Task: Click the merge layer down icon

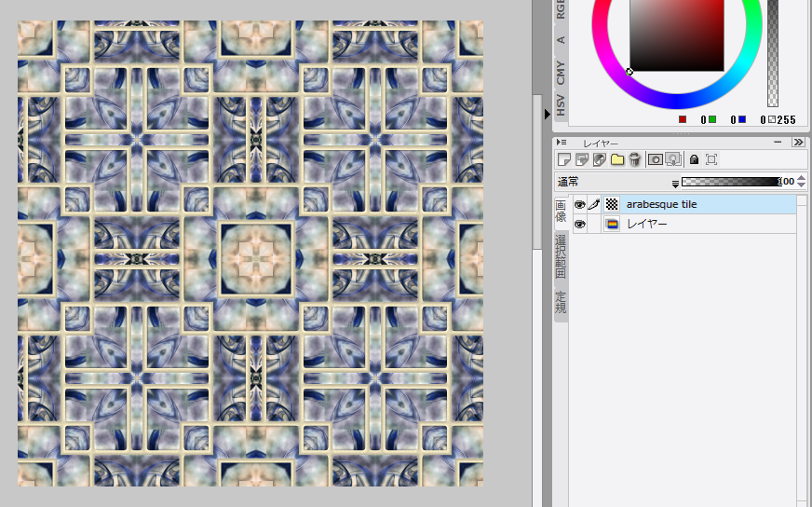Action: coord(599,159)
